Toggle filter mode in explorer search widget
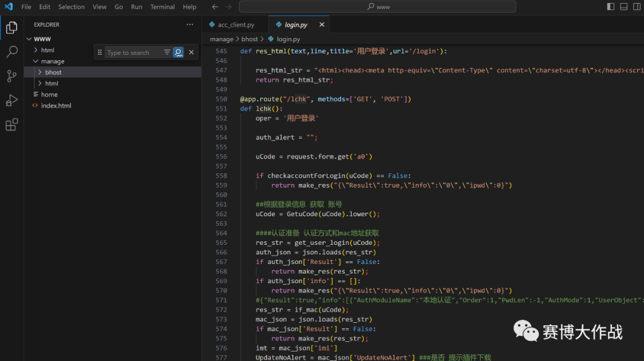 click(x=167, y=52)
